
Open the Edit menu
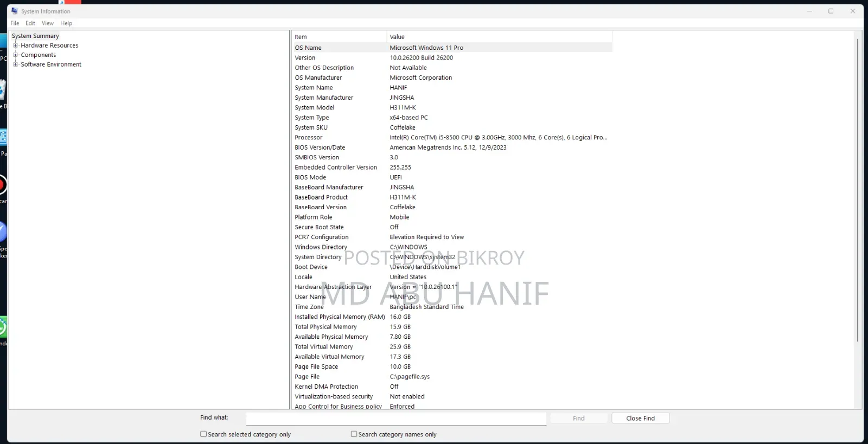[30, 23]
